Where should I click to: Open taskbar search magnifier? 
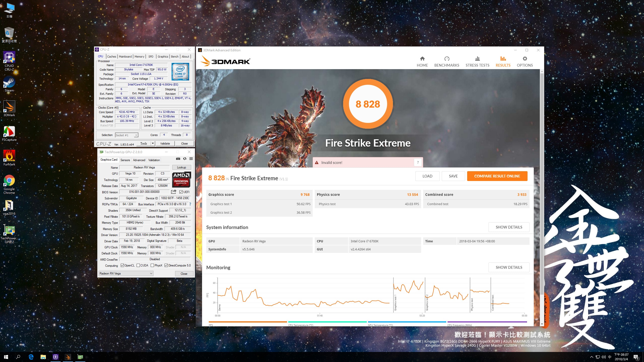[x=18, y=357]
